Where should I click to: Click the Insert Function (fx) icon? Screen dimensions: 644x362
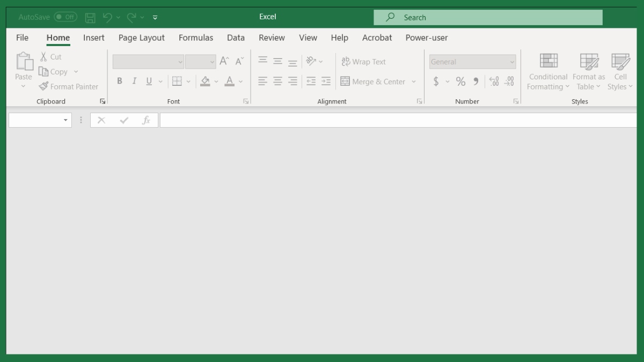(x=146, y=120)
